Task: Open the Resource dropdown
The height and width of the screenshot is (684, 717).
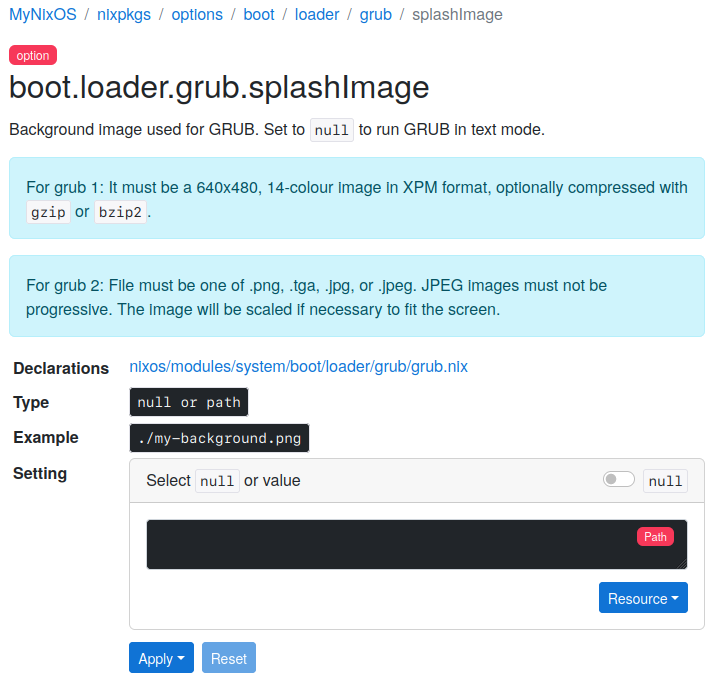Action: coord(643,598)
